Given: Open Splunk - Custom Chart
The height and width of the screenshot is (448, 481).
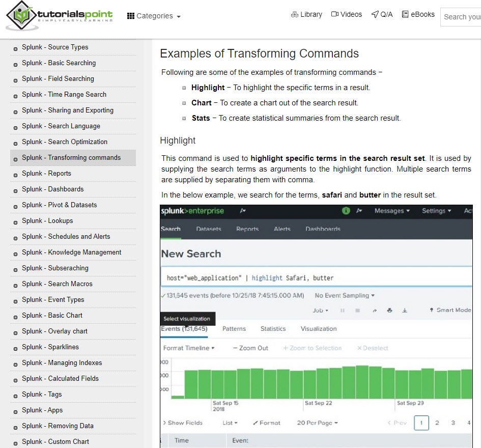Looking at the screenshot, I should (x=55, y=442).
